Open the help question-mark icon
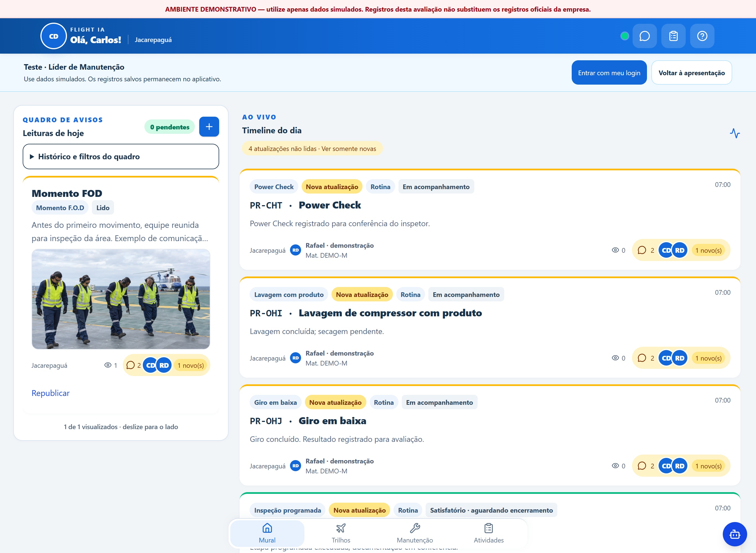Image resolution: width=756 pixels, height=553 pixels. 702,36
